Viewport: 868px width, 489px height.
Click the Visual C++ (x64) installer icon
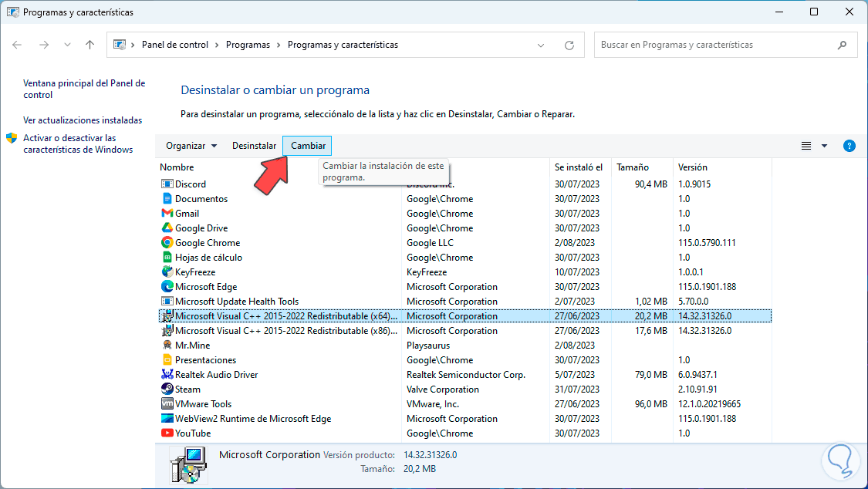[x=167, y=316]
